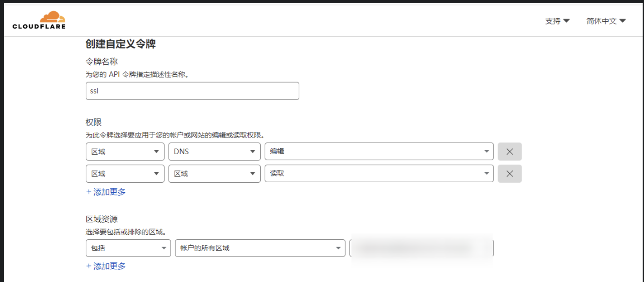
Task: Open second 区域 dropdown in the 读取 row
Action: pyautogui.click(x=215, y=174)
